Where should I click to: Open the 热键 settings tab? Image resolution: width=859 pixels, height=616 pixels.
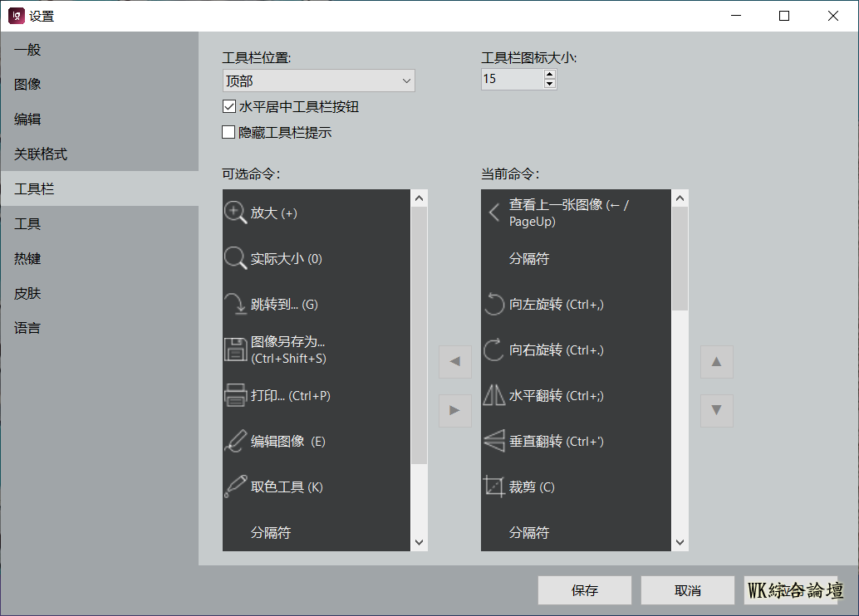click(27, 259)
